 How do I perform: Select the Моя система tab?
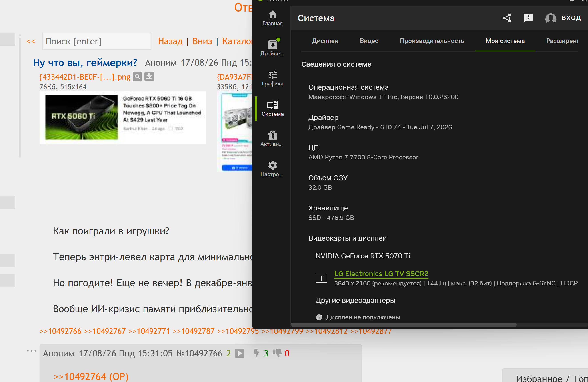505,41
